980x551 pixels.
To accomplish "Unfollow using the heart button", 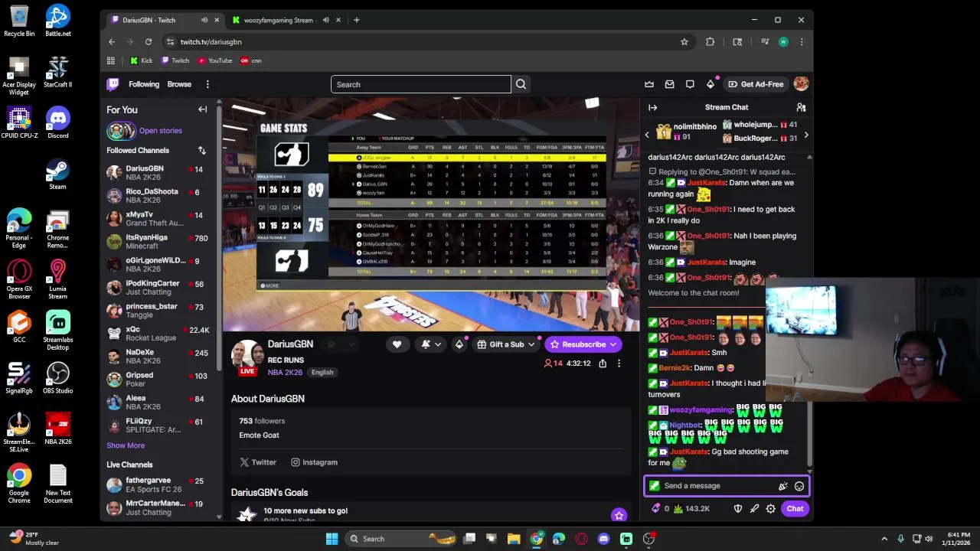I will pyautogui.click(x=397, y=344).
